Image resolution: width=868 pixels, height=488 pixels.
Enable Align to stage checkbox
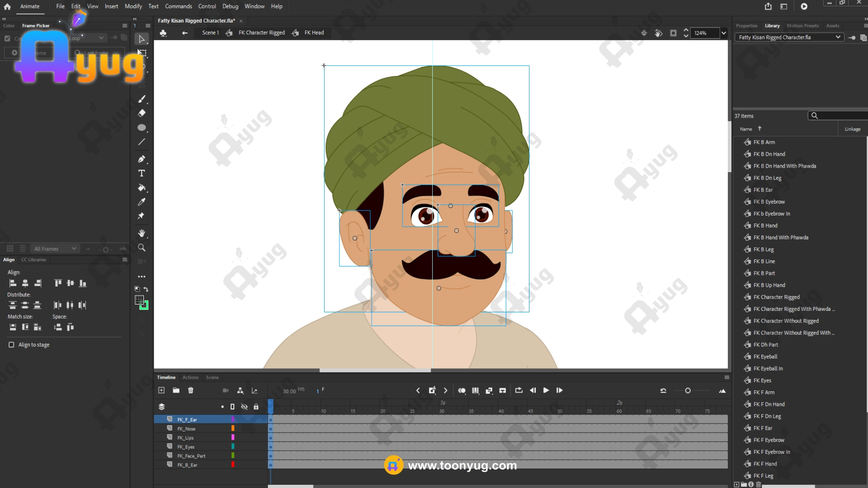click(11, 345)
